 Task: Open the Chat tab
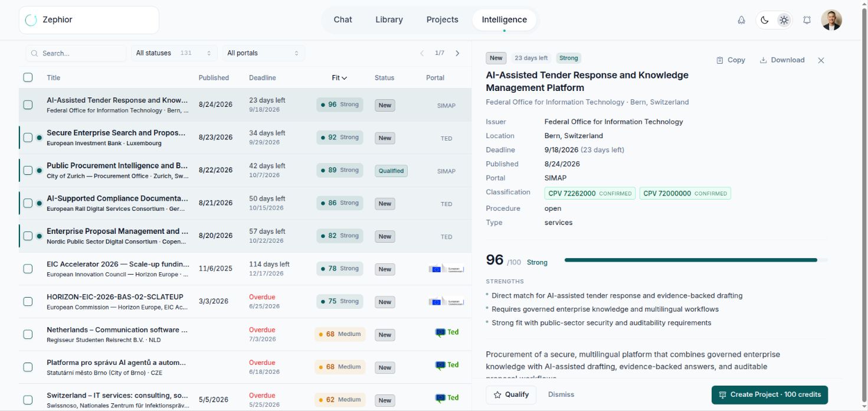click(x=343, y=19)
